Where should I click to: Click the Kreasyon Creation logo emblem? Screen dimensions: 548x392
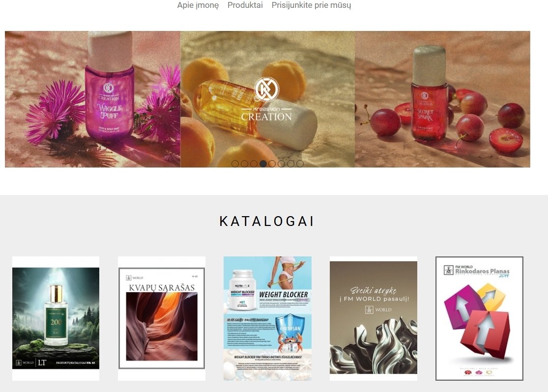click(266, 89)
